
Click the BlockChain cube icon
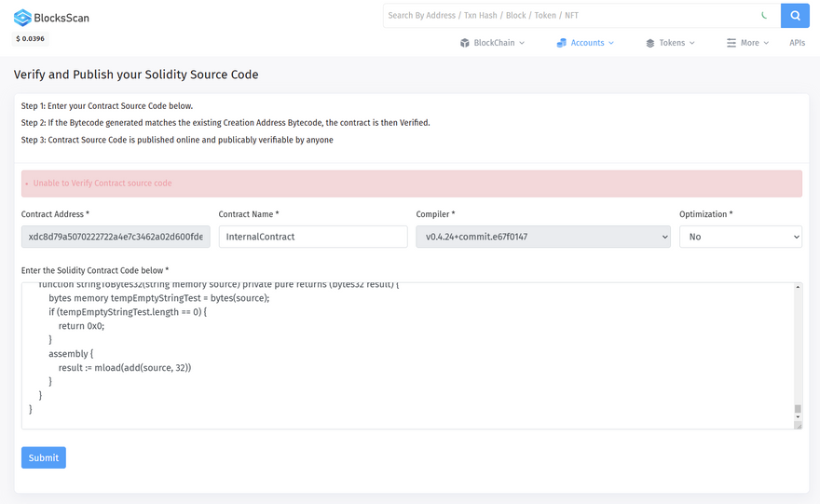click(464, 43)
